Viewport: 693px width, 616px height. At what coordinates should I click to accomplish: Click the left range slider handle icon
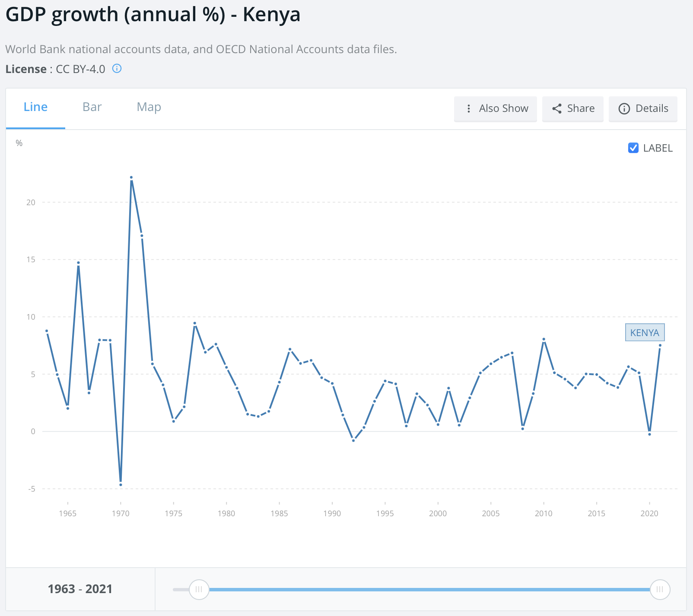[198, 589]
